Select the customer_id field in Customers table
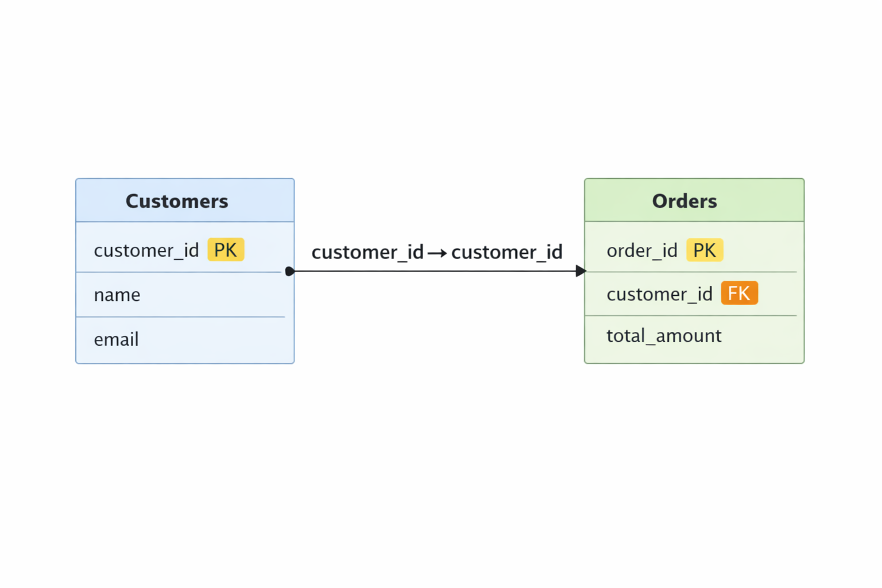Viewport: 882px width, 588px height. click(x=146, y=250)
